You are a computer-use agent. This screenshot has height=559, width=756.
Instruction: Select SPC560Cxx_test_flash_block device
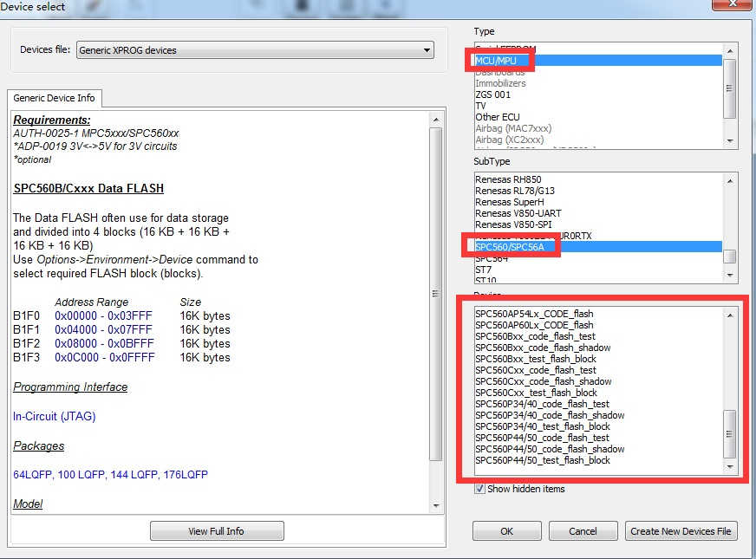pos(598,393)
